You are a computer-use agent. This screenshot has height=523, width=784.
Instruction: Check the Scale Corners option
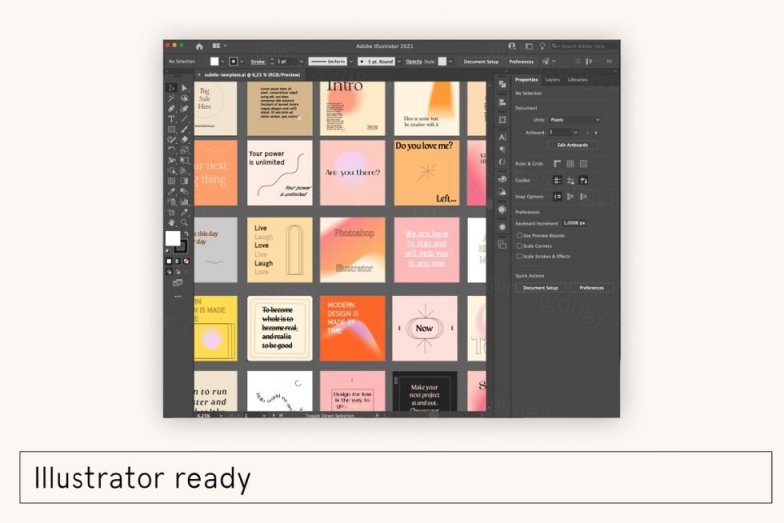click(519, 245)
